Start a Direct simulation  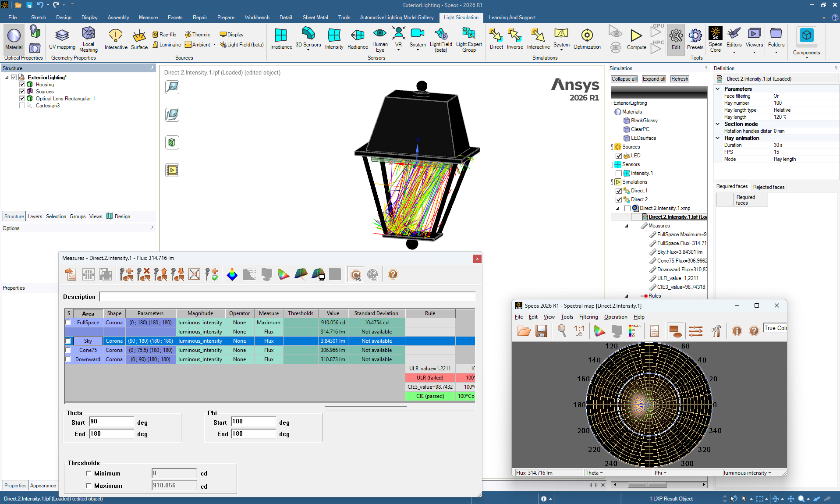pos(496,39)
